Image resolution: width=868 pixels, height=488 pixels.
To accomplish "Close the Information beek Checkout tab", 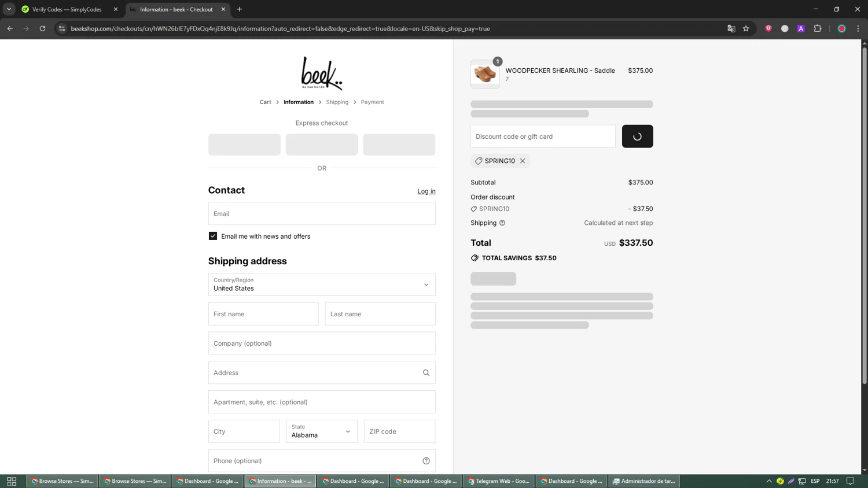I will pyautogui.click(x=223, y=9).
